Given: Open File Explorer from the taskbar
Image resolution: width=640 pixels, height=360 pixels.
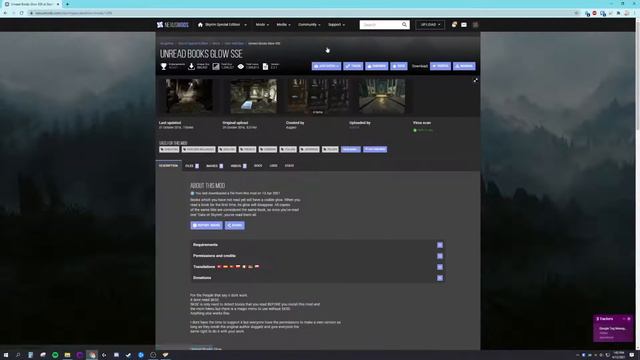Looking at the screenshot, I should (x=67, y=355).
